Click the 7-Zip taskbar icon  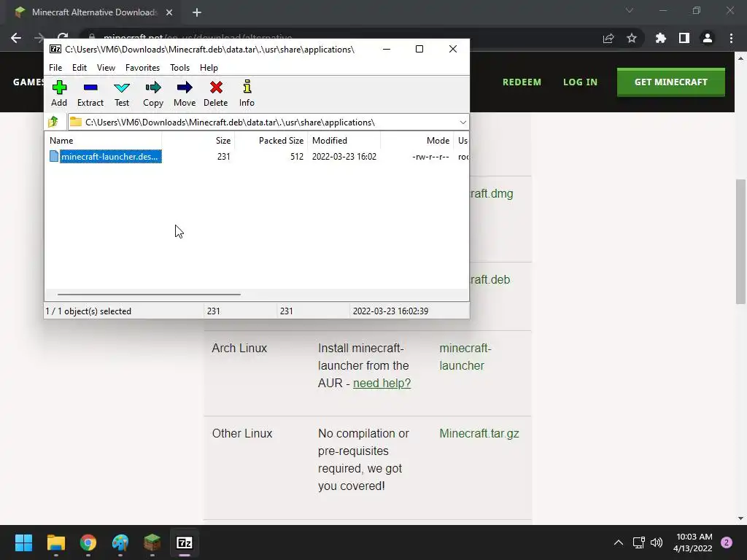[x=185, y=542]
